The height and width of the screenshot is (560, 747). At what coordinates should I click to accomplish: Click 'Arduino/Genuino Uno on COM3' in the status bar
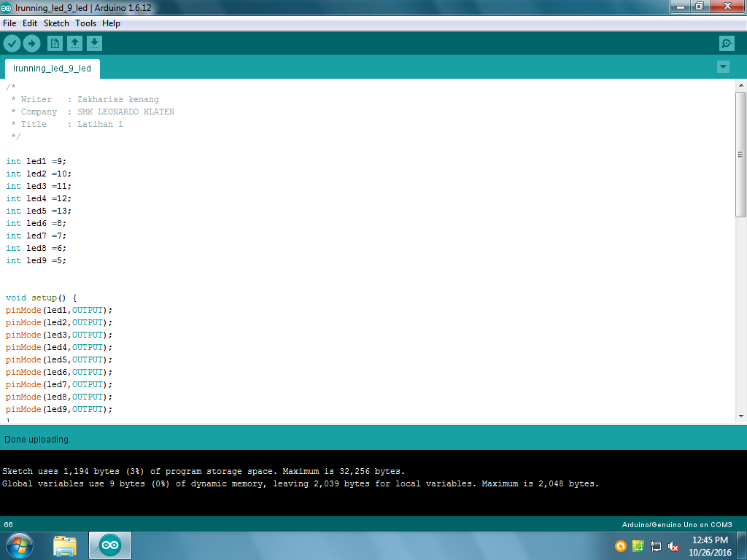point(677,525)
